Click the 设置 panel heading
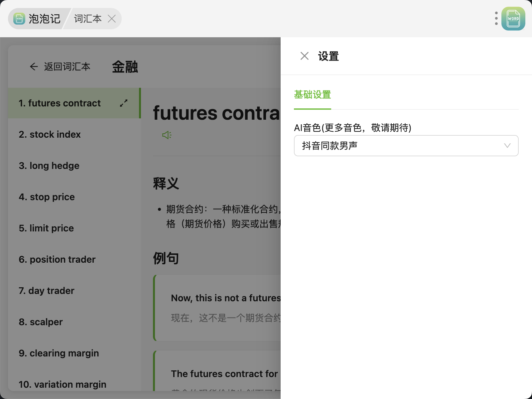The image size is (532, 399). 328,56
